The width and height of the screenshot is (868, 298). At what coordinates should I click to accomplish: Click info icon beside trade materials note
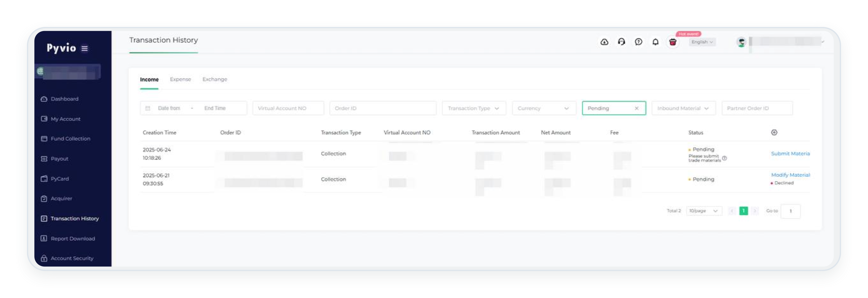pos(725,158)
